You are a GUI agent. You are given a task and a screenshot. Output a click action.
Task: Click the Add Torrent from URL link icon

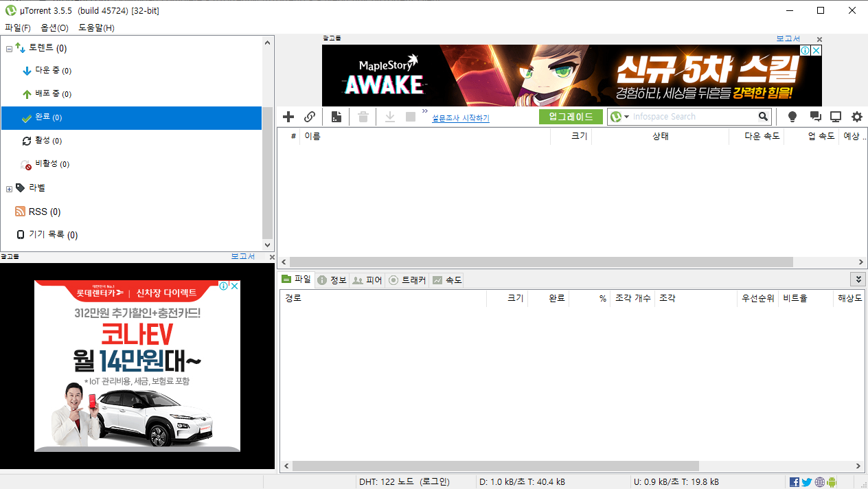click(x=310, y=117)
